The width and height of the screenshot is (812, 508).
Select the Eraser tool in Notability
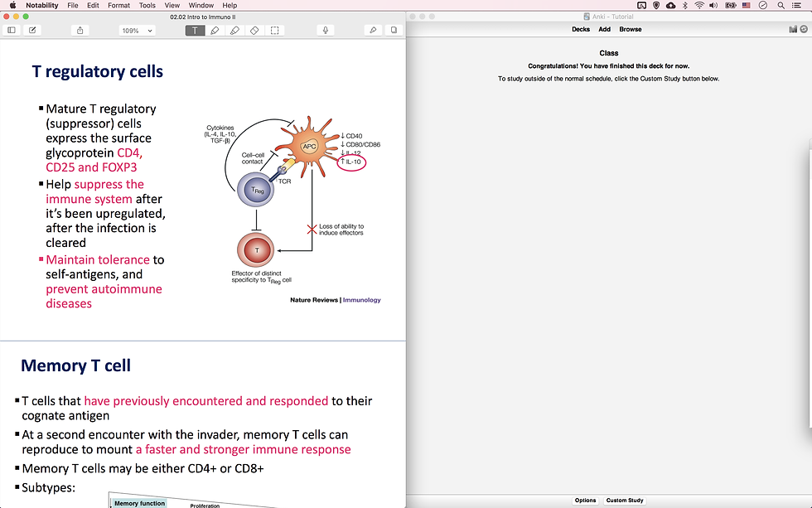[254, 31]
